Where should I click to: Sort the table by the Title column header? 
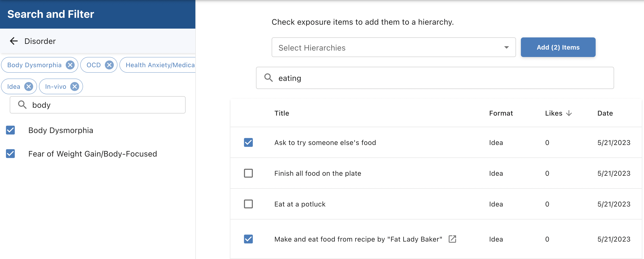tap(281, 113)
